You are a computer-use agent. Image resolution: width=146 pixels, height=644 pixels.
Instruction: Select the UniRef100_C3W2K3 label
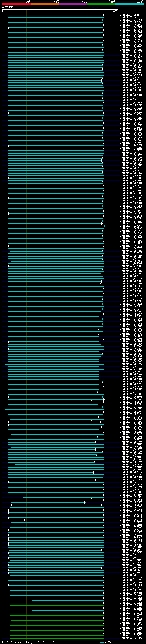pos(131,603)
